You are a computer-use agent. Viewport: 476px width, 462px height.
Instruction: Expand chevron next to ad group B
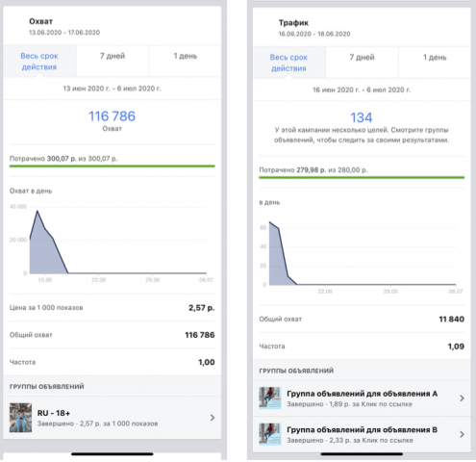[x=462, y=434]
